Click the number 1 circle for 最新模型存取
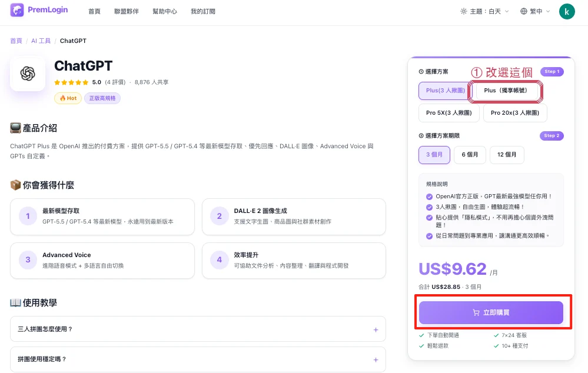 (28, 216)
